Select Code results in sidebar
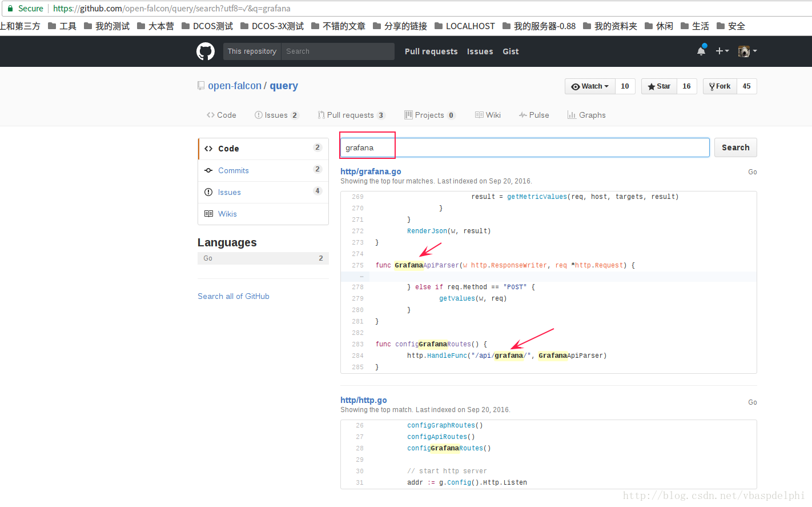812x507 pixels. (x=263, y=149)
